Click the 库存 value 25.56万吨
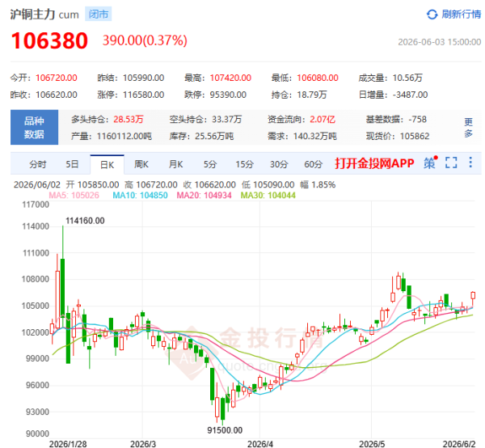 [214, 136]
